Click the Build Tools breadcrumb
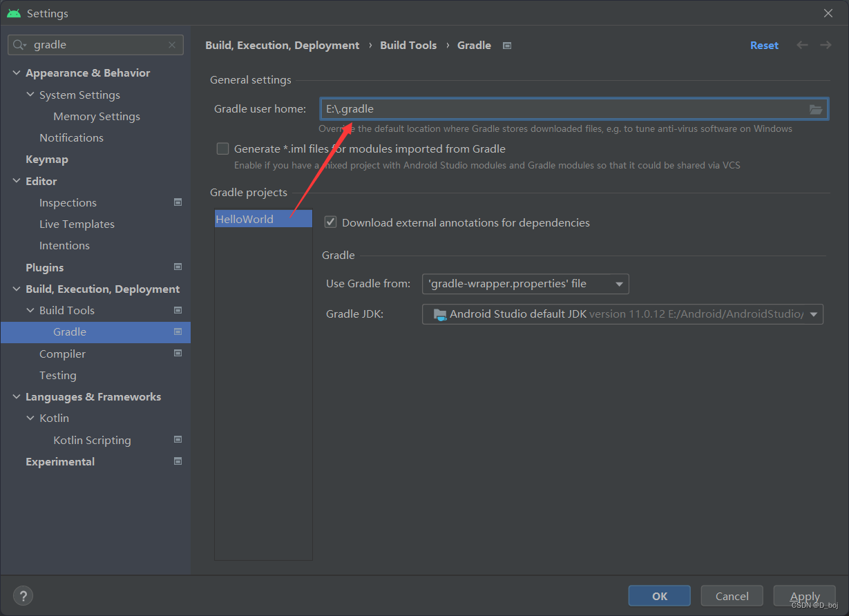 (408, 45)
